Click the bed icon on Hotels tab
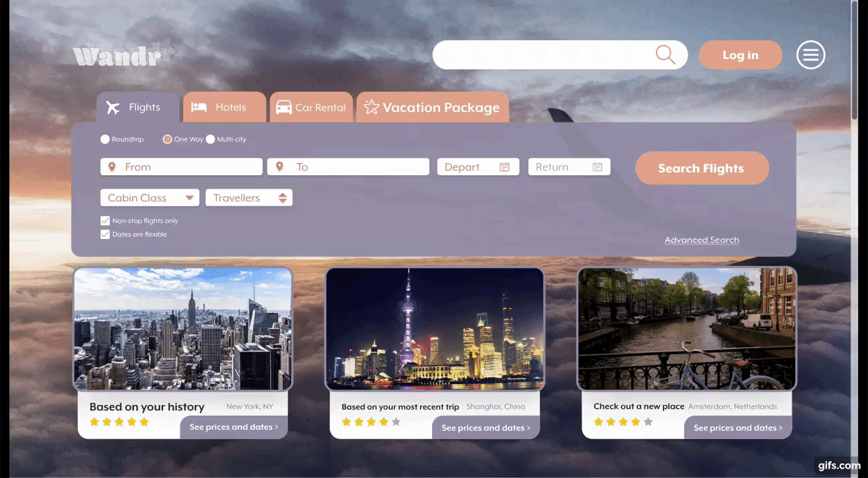Viewport: 868px width, 478px height. tap(199, 107)
